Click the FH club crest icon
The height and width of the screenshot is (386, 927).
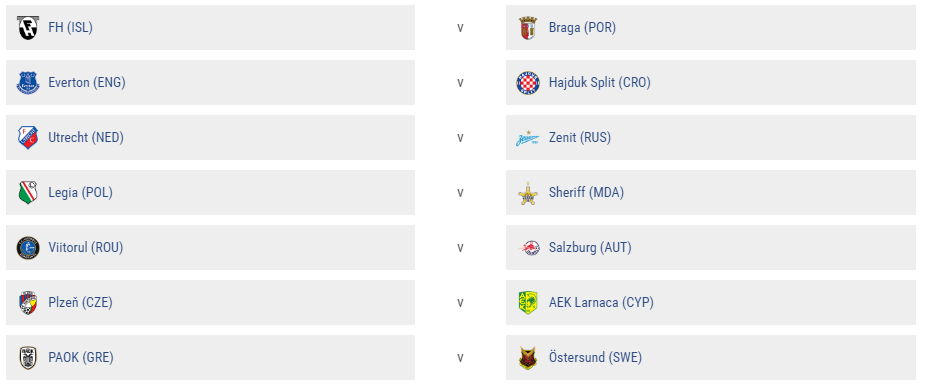pyautogui.click(x=28, y=28)
